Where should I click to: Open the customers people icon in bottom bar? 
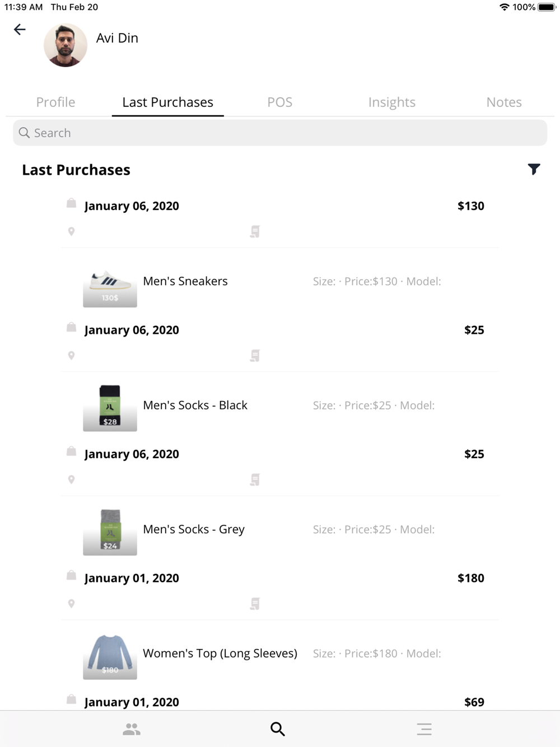(132, 729)
